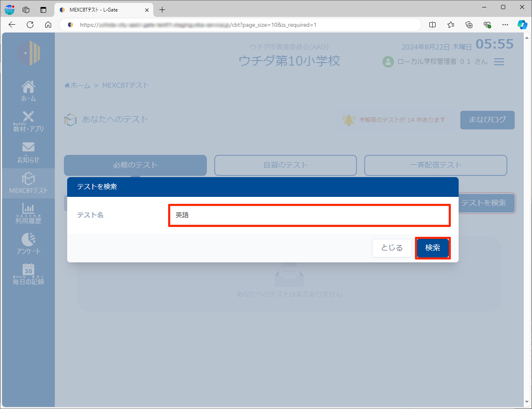Open the ホーム sidebar icon
The height and width of the screenshot is (409, 532).
pos(28,91)
